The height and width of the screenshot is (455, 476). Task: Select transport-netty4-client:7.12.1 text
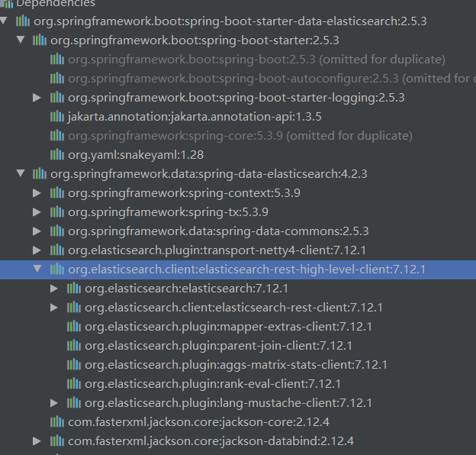[x=217, y=250]
